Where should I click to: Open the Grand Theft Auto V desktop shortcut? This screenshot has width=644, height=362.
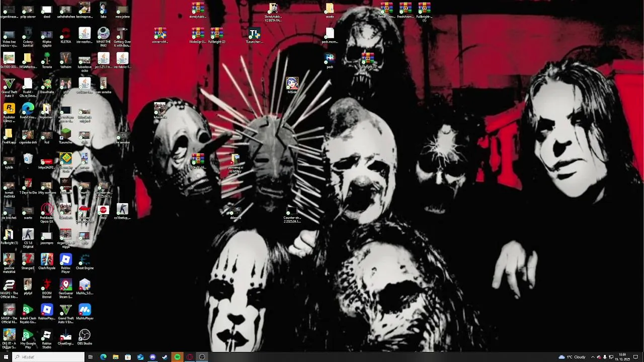(9, 86)
